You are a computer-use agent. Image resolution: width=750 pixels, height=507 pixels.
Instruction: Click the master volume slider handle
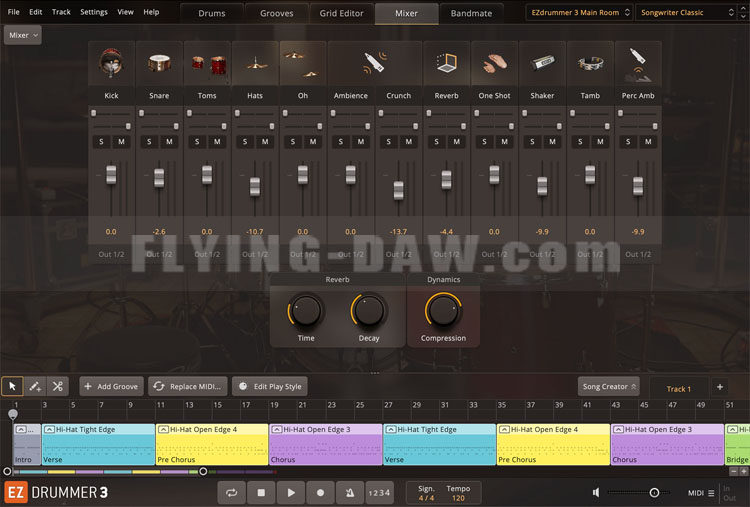point(654,493)
